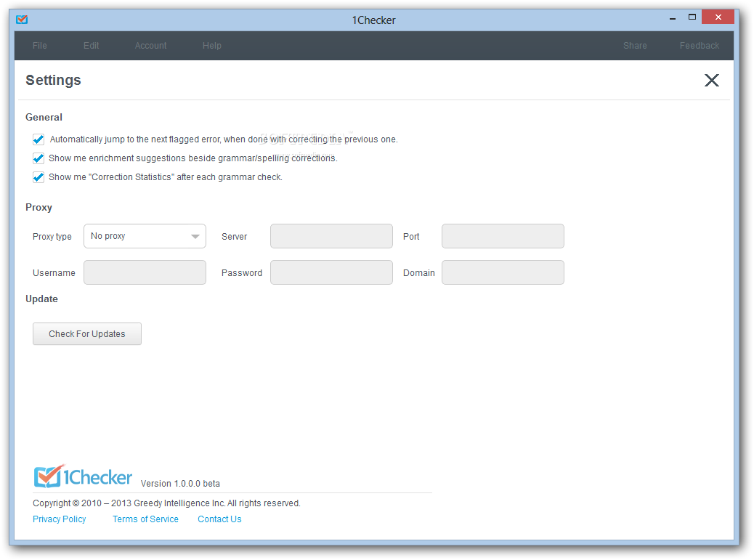Click the copyright Greedy Intelligence Inc. text

pyautogui.click(x=166, y=503)
